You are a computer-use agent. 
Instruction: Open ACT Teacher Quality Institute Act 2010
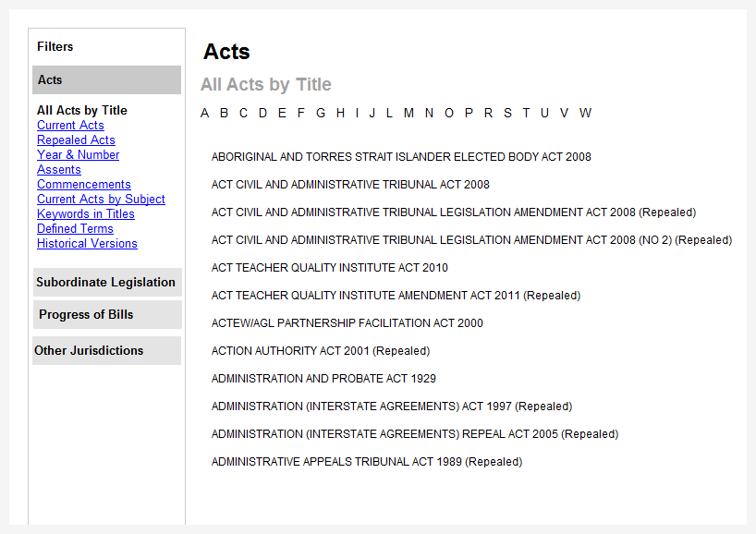tap(330, 268)
